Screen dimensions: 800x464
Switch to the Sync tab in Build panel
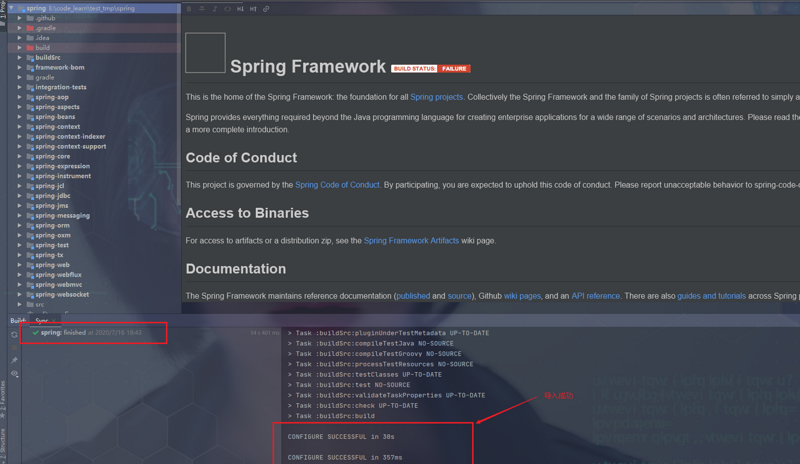tap(41, 321)
